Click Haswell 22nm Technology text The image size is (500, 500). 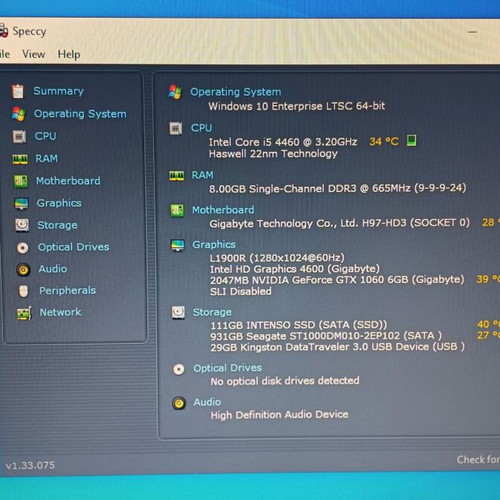(273, 154)
